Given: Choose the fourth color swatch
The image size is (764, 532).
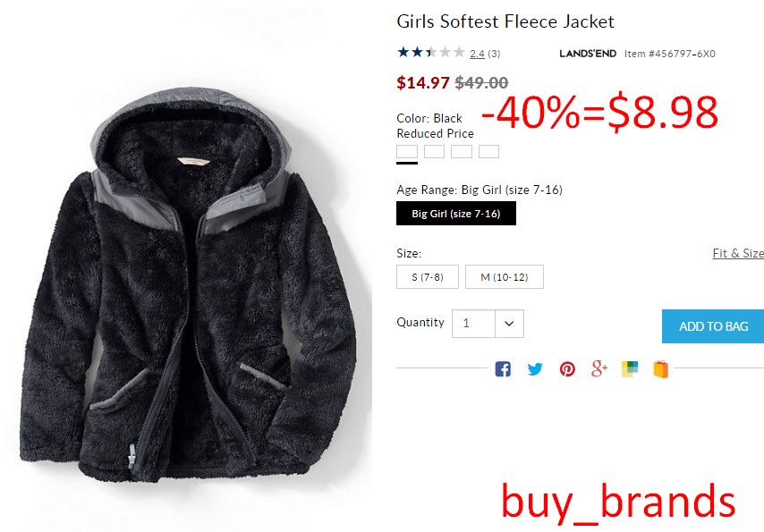Looking at the screenshot, I should (488, 151).
